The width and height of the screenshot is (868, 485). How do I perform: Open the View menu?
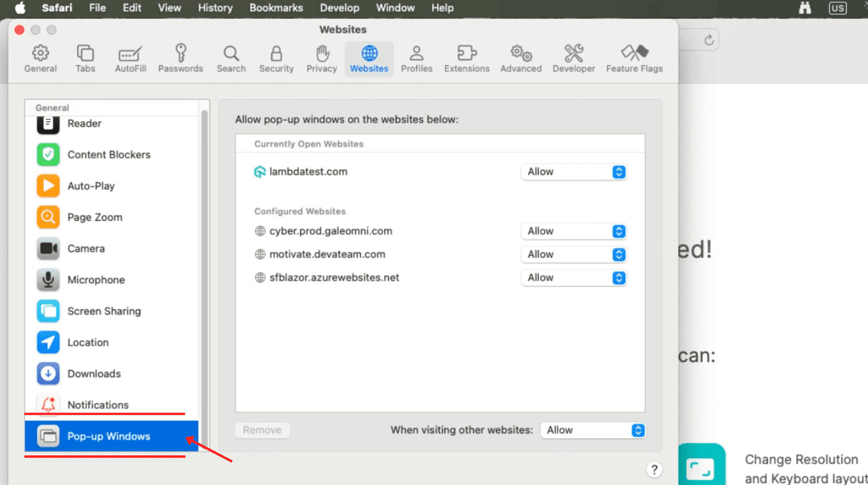pyautogui.click(x=169, y=8)
